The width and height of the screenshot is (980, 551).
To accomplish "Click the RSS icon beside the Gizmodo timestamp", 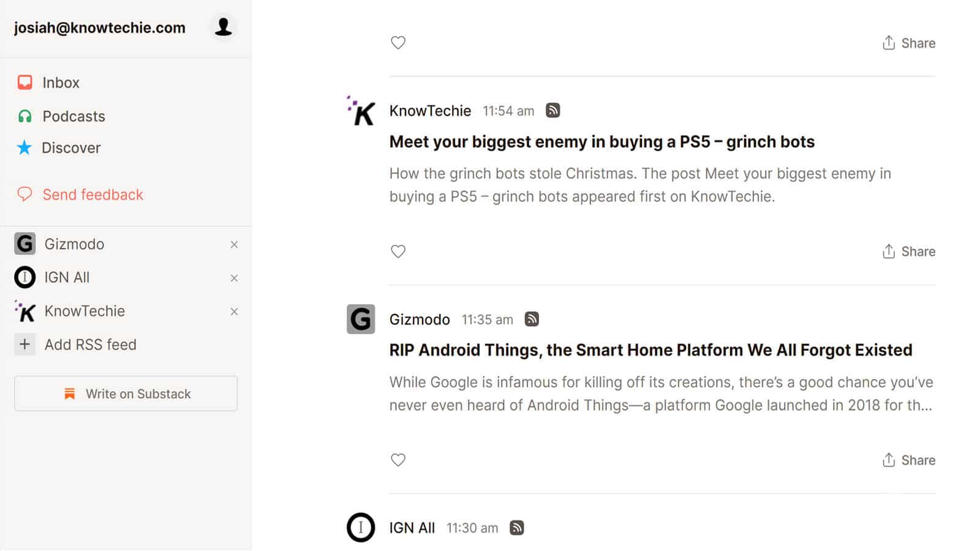I will (x=531, y=319).
